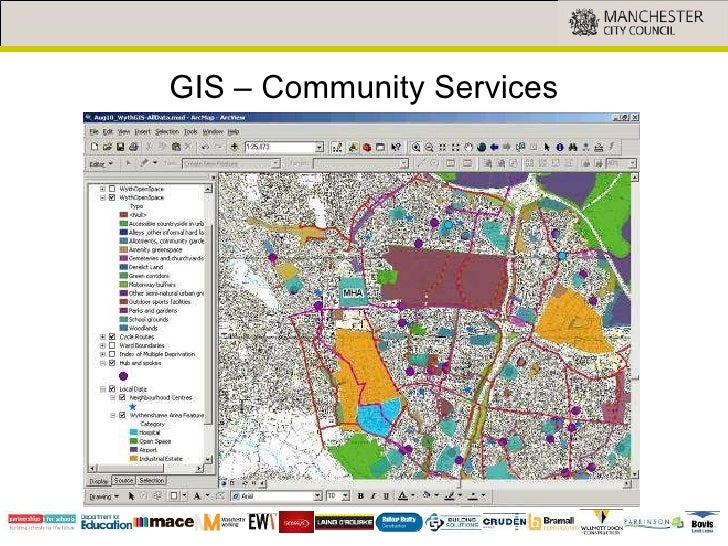This screenshot has width=728, height=546.
Task: Click the Industrial Estate legend swatch
Action: pos(133,459)
